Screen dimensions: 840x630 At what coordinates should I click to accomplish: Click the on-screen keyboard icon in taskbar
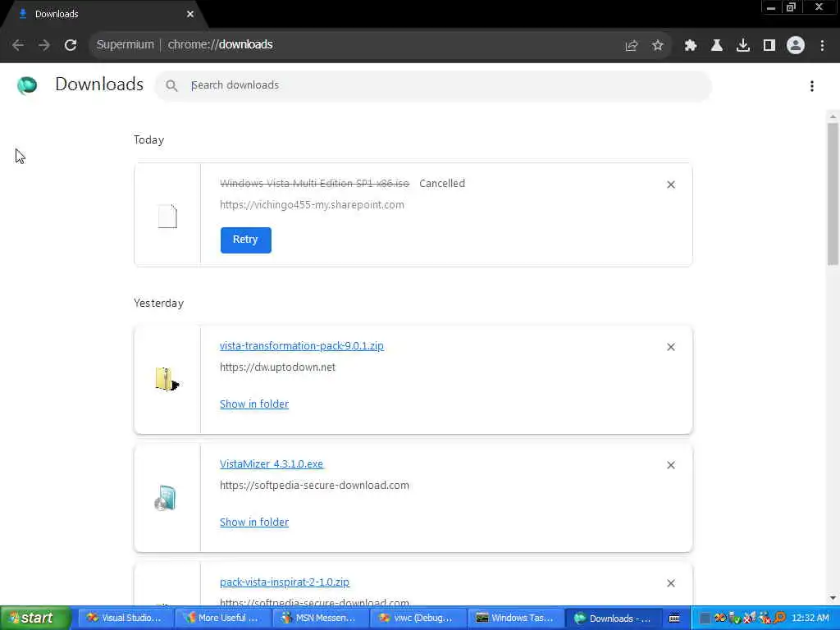(674, 619)
